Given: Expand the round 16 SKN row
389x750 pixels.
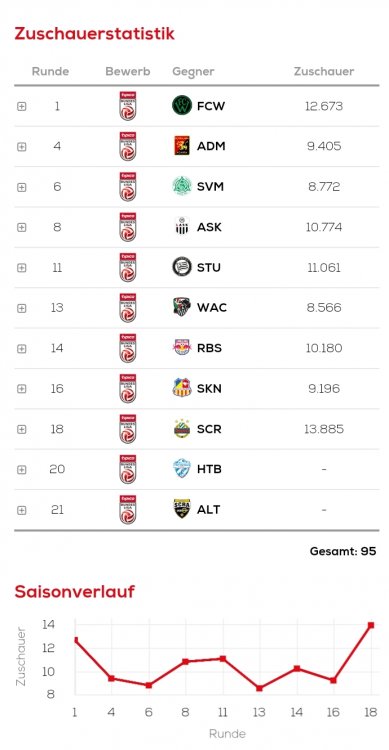Looking at the screenshot, I should pyautogui.click(x=22, y=388).
